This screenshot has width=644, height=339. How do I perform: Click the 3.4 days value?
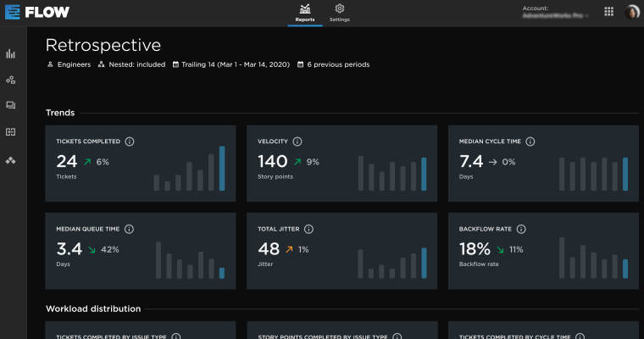tap(69, 249)
